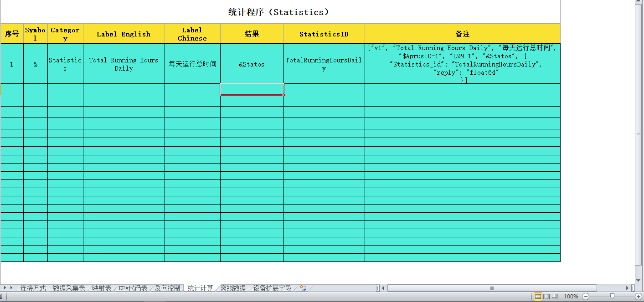The height and width of the screenshot is (302, 644).
Task: Click the zoom in plus button
Action: tap(639, 297)
